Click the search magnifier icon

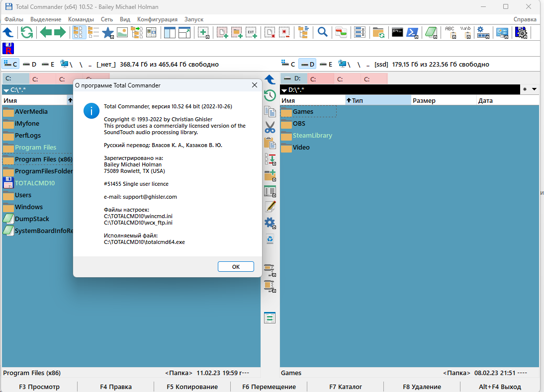pos(323,33)
